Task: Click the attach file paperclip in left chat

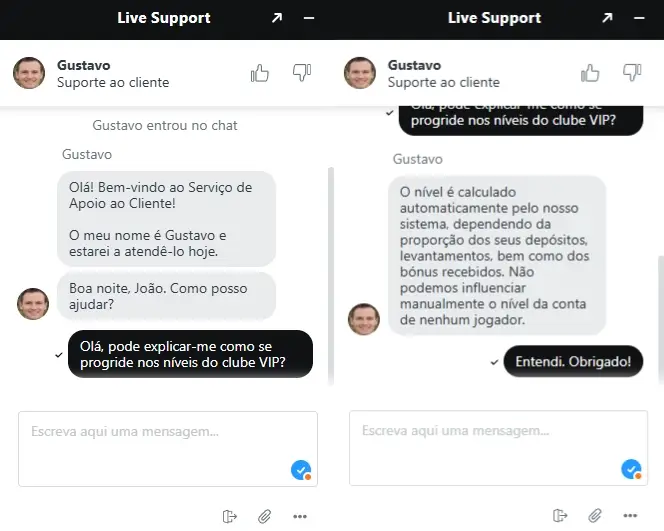Action: coord(265,516)
